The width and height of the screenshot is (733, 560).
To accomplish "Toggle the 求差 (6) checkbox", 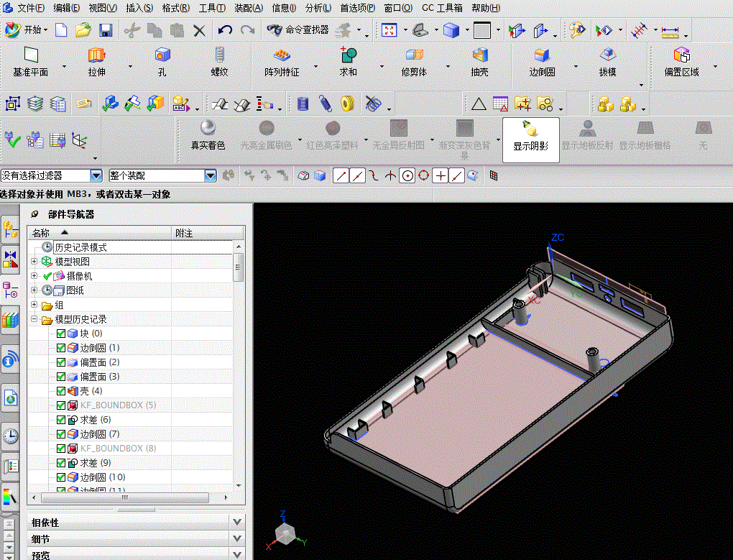I will point(61,420).
